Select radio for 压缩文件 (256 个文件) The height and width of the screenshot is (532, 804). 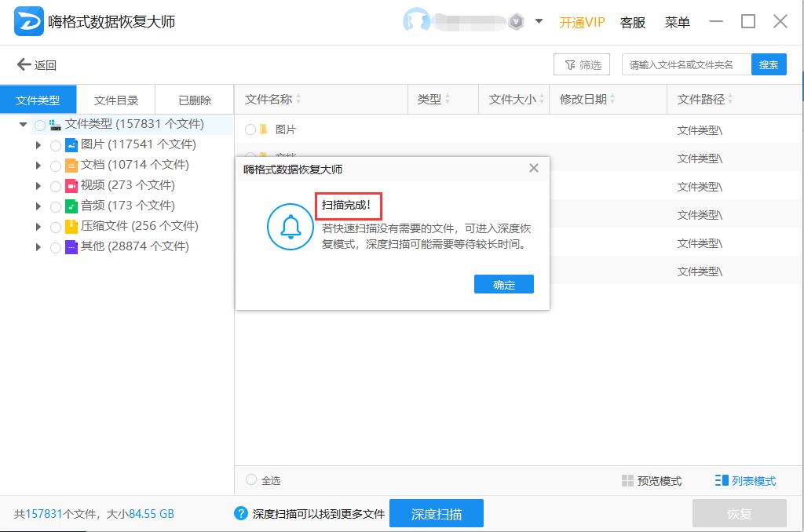pos(56,227)
